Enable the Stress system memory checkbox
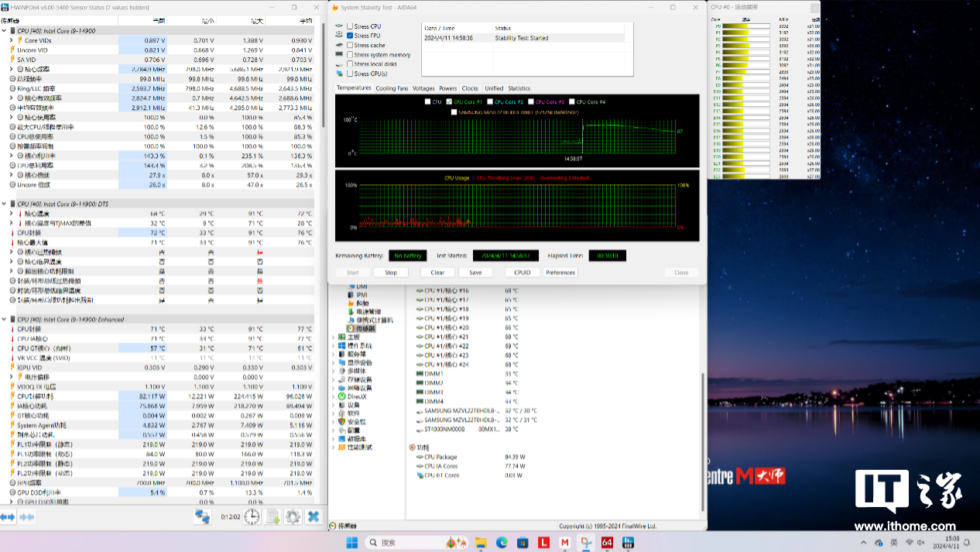The image size is (980, 552). coord(350,55)
